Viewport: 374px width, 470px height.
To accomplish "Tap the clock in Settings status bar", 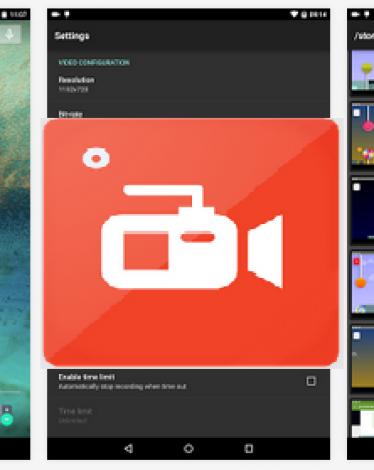I will 318,14.
